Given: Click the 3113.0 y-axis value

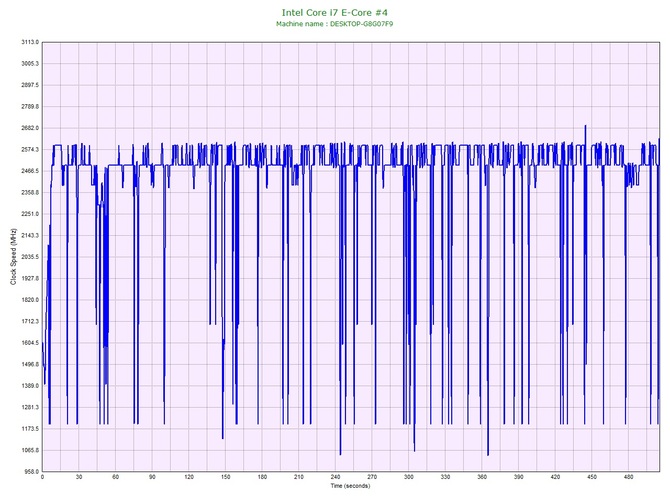Looking at the screenshot, I should (x=30, y=42).
